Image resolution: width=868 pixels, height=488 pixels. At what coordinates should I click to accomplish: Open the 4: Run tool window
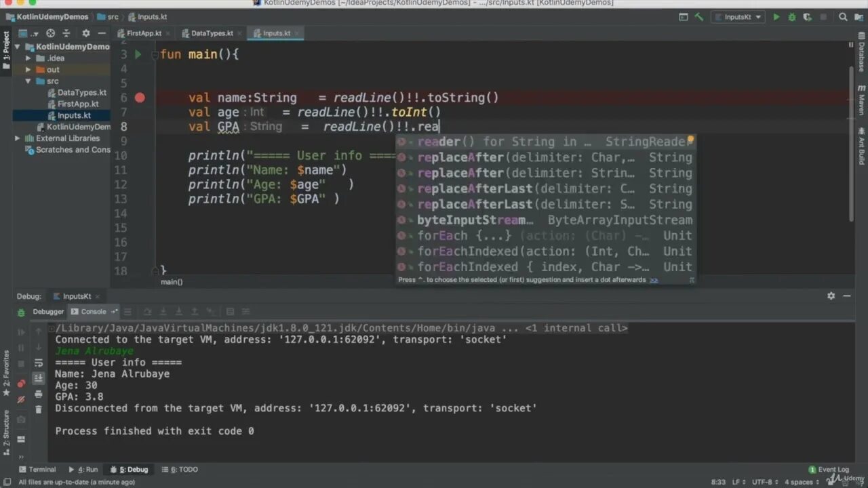(83, 469)
